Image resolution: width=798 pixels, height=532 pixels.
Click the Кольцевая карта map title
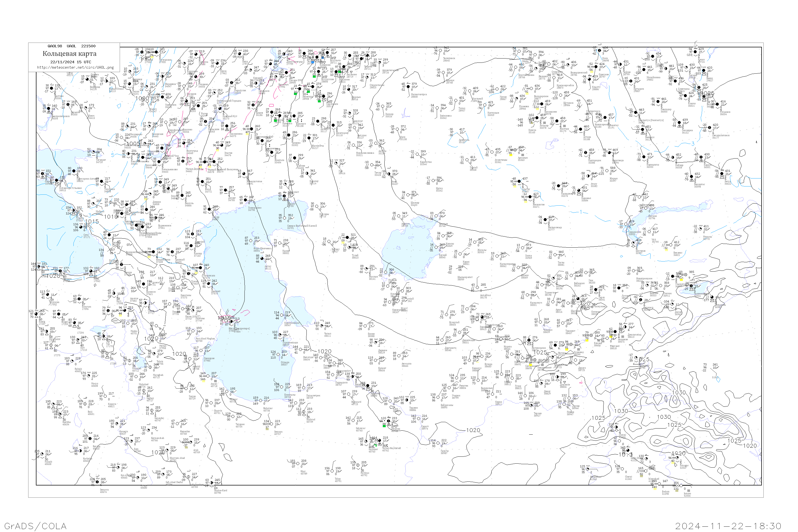click(69, 54)
